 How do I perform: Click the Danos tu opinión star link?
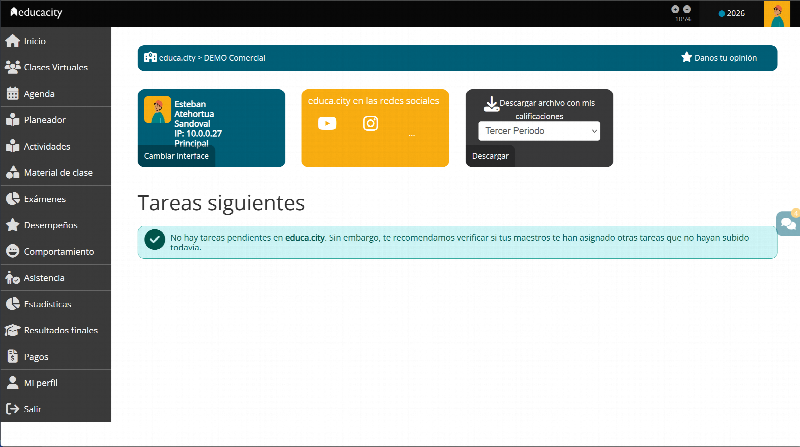pyautogui.click(x=719, y=58)
